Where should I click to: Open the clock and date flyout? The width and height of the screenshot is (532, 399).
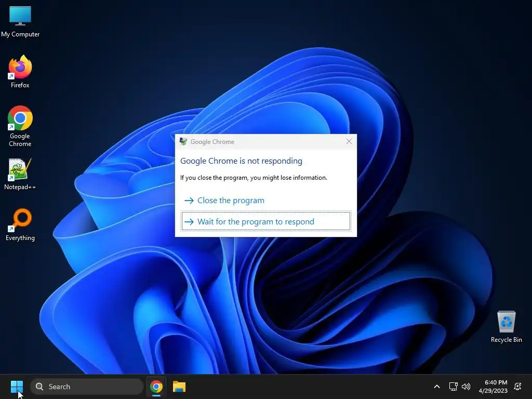pyautogui.click(x=493, y=387)
